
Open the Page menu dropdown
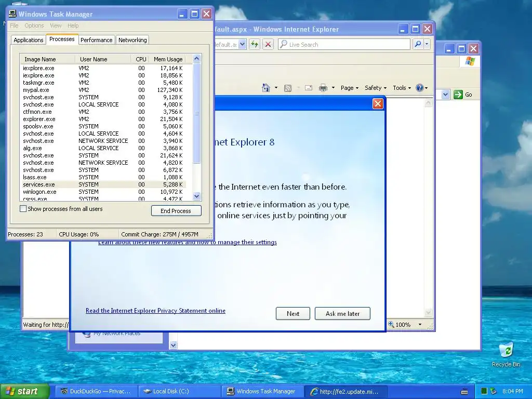350,88
